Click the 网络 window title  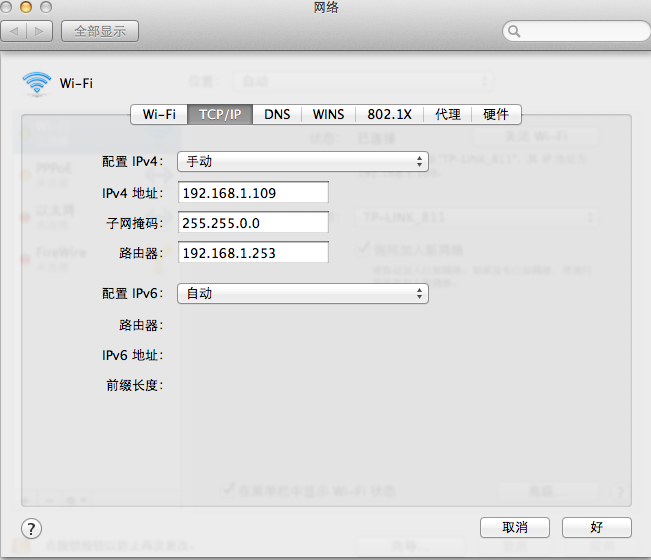point(326,7)
